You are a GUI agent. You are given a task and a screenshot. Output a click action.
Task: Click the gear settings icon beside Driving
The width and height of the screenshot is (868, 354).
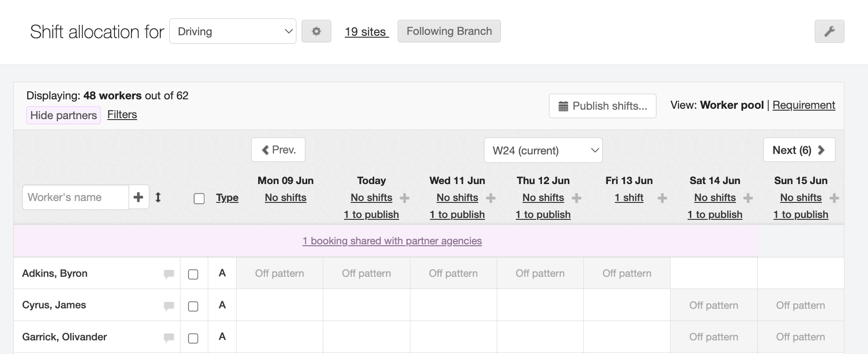click(x=316, y=31)
